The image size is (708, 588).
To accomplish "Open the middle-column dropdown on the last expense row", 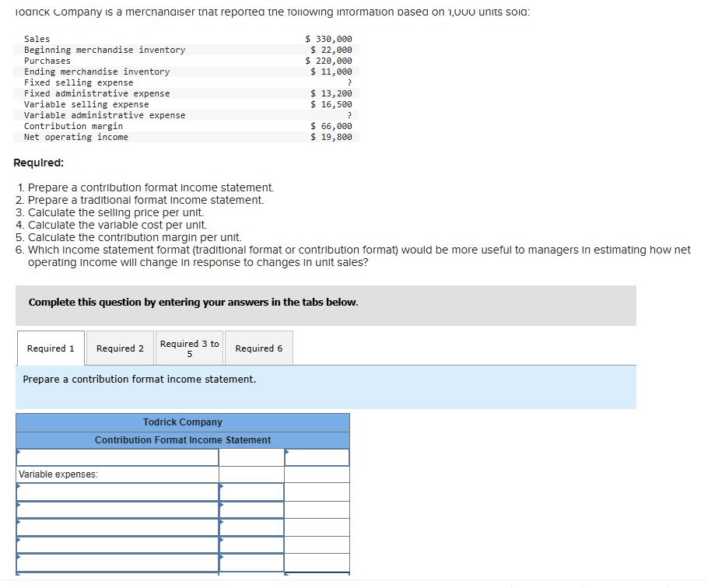I will (222, 558).
